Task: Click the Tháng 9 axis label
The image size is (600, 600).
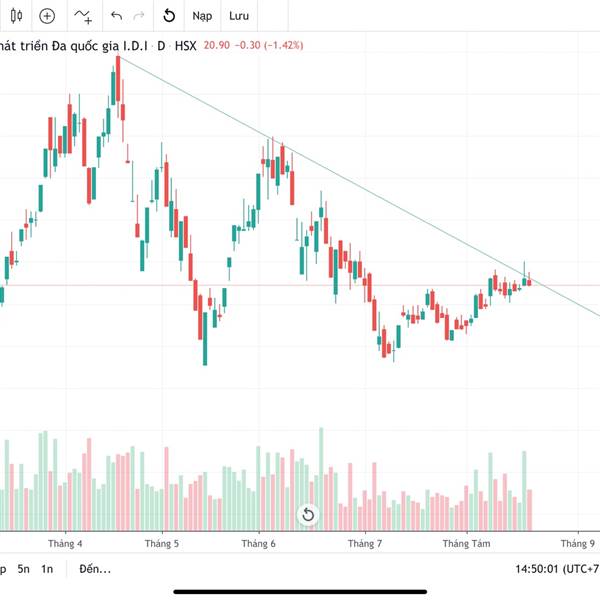Action: pyautogui.click(x=578, y=544)
